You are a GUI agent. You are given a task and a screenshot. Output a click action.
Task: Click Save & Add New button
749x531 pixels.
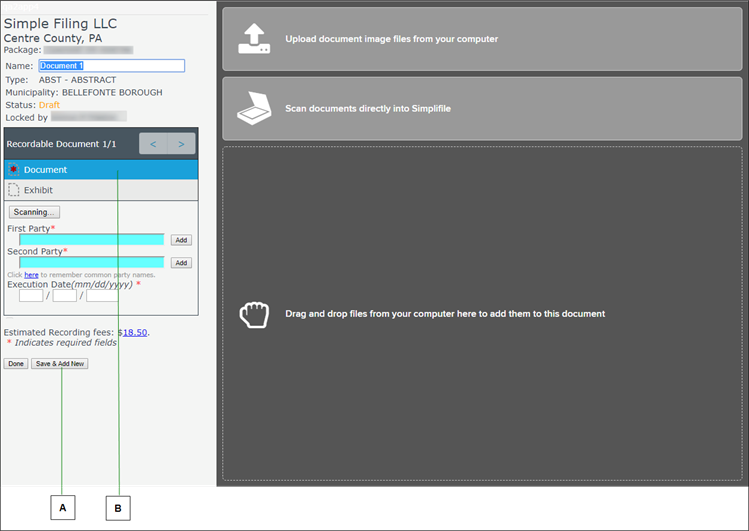click(x=60, y=364)
